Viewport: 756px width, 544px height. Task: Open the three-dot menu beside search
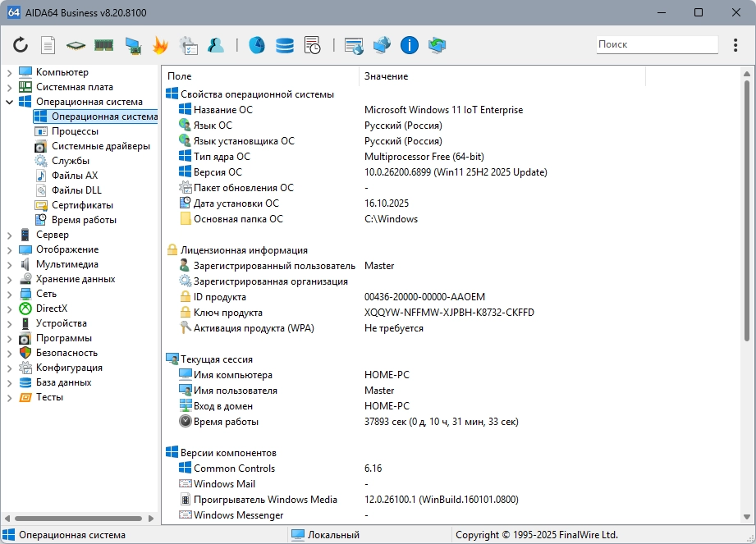point(735,45)
